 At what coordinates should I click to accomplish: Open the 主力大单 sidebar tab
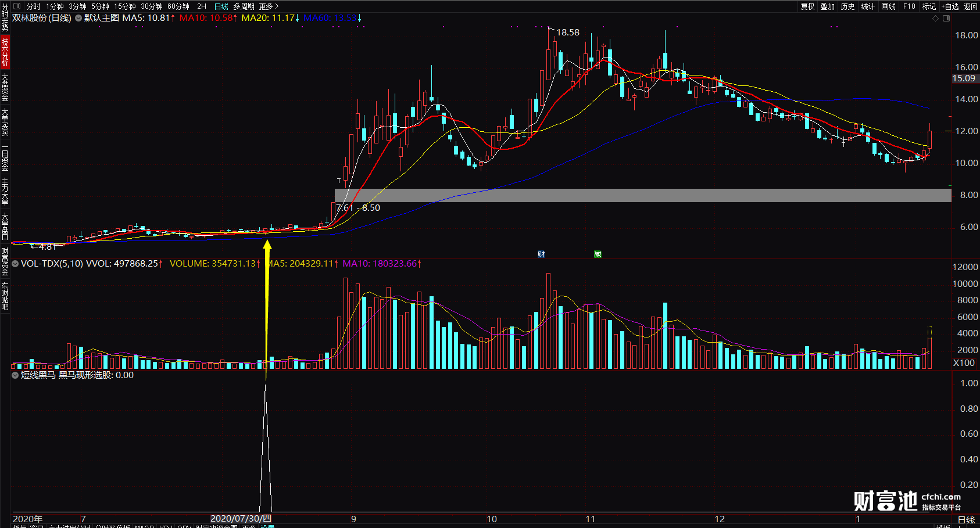pyautogui.click(x=5, y=192)
